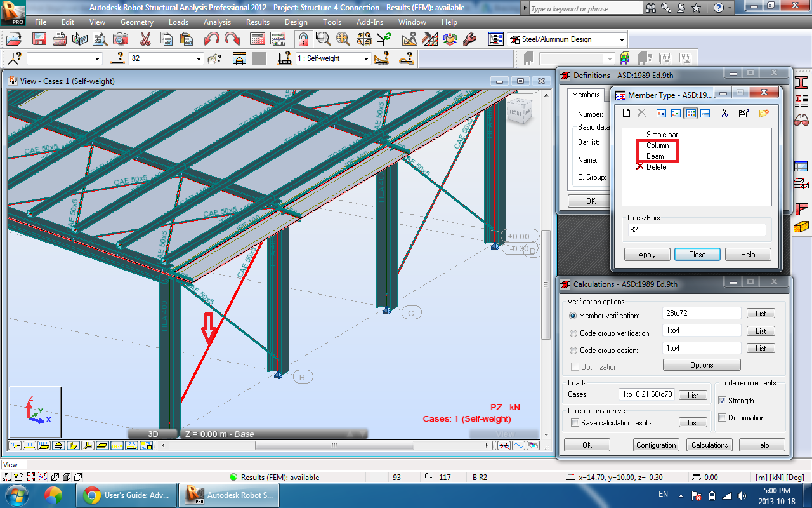This screenshot has height=508, width=812.
Task: Select Member verification radio button
Action: coord(573,316)
